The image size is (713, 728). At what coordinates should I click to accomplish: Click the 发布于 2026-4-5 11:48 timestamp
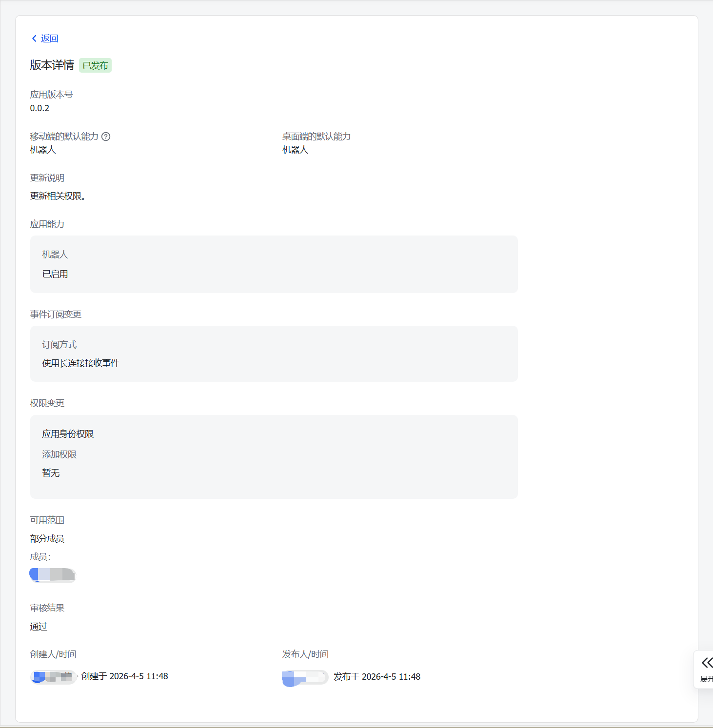[x=376, y=677]
